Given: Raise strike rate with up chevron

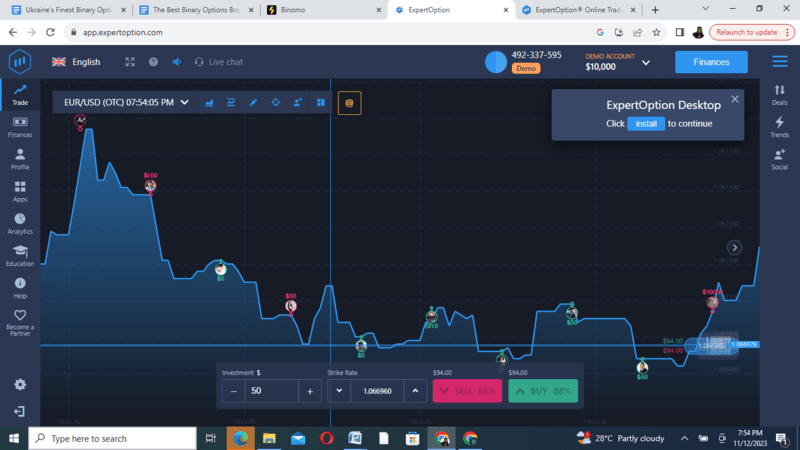Looking at the screenshot, I should click(x=415, y=391).
